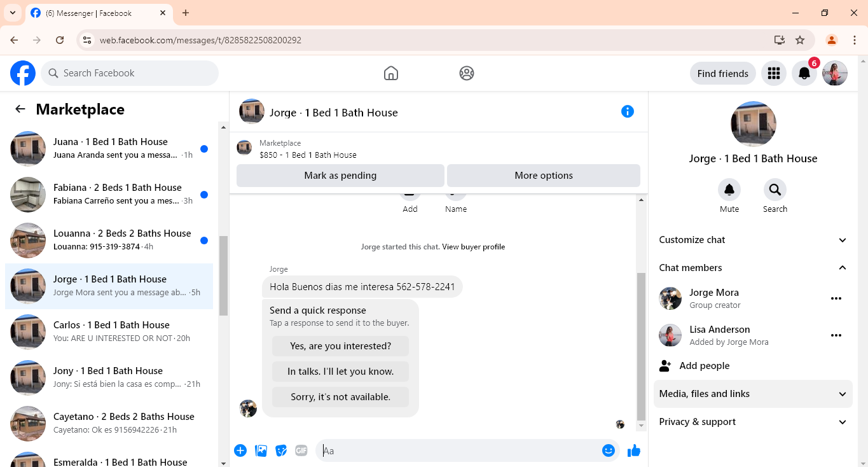Open Louanna 2 Beds 2 Baths House conversation
The width and height of the screenshot is (868, 467).
109,240
